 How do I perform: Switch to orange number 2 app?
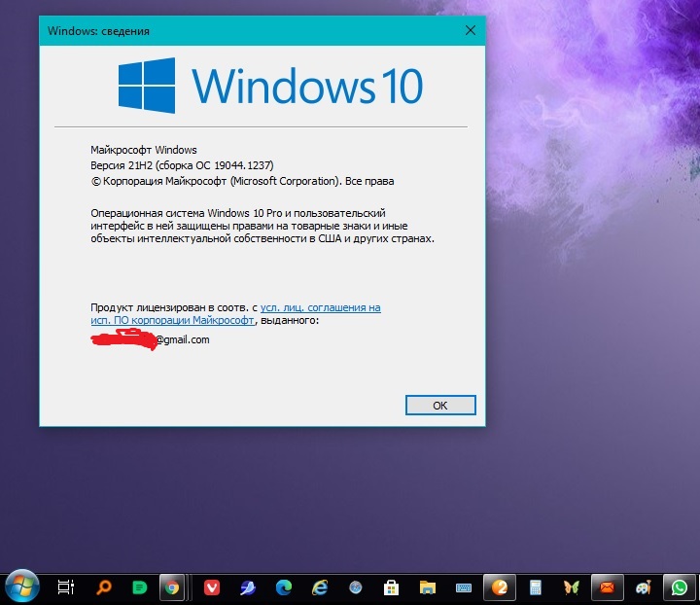coord(500,587)
